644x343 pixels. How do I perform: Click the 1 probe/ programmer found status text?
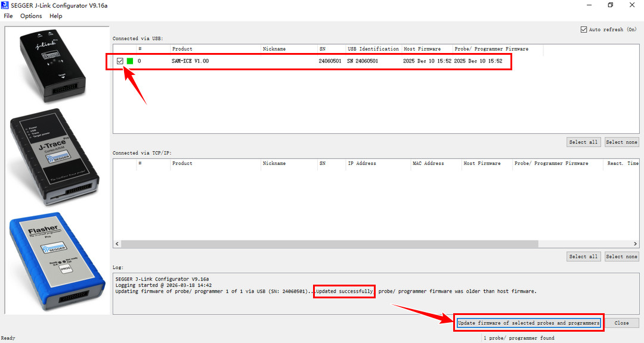[x=519, y=338]
